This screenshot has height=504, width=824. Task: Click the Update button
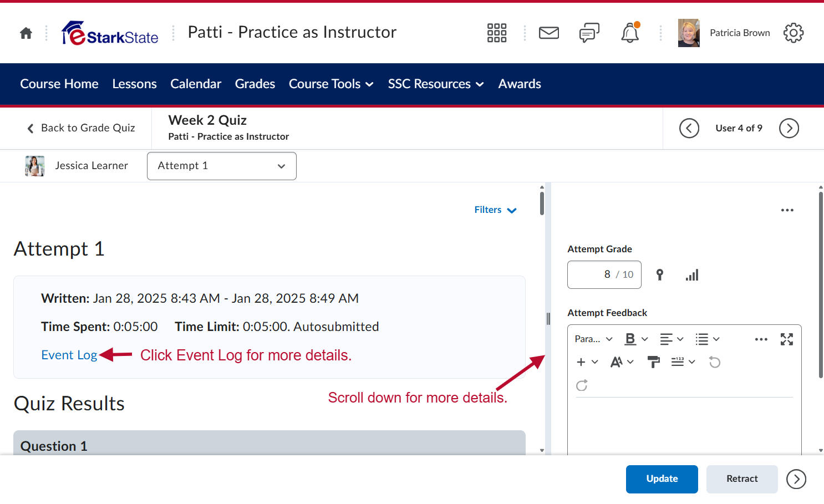[x=662, y=479]
